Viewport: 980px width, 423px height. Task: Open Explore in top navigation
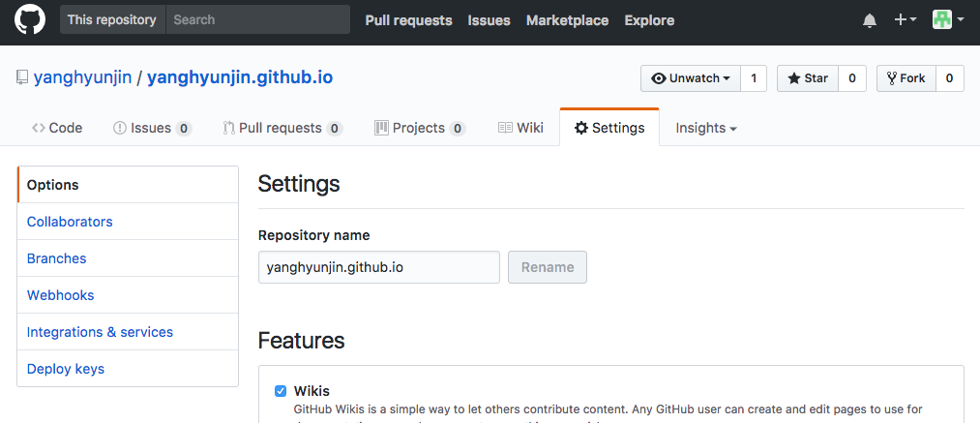(x=649, y=20)
